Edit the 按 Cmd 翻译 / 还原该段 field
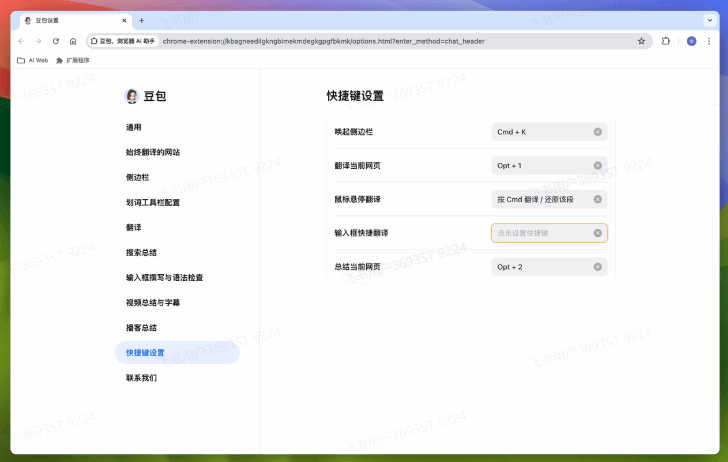The image size is (728, 462). pyautogui.click(x=549, y=199)
